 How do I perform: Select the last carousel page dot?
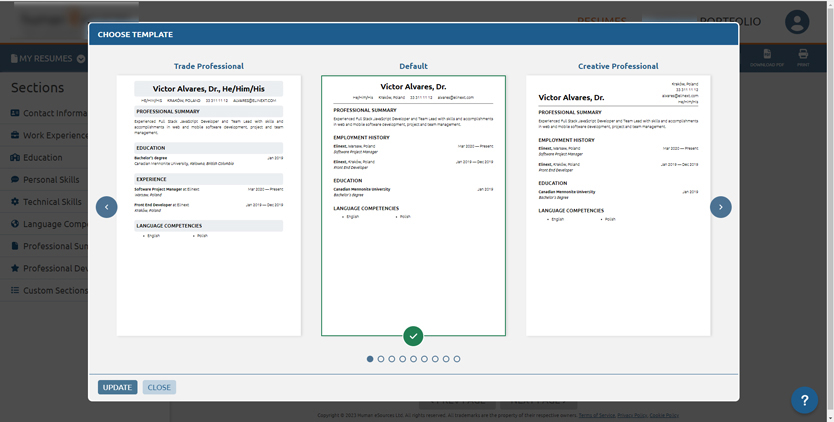(x=457, y=359)
